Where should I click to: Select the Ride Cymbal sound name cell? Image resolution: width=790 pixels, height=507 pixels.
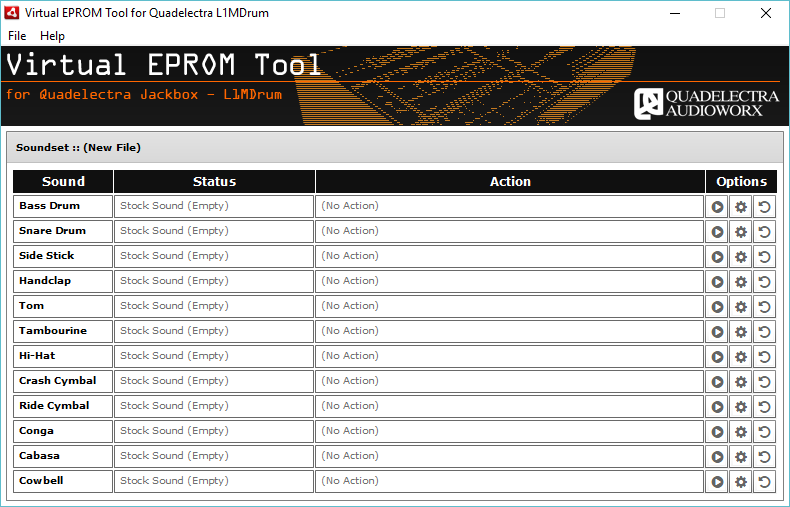[63, 406]
